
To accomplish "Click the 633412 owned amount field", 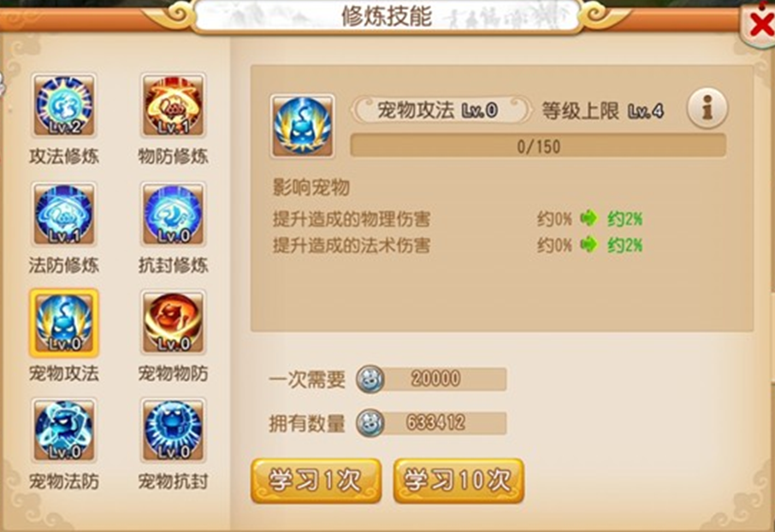I will point(431,423).
